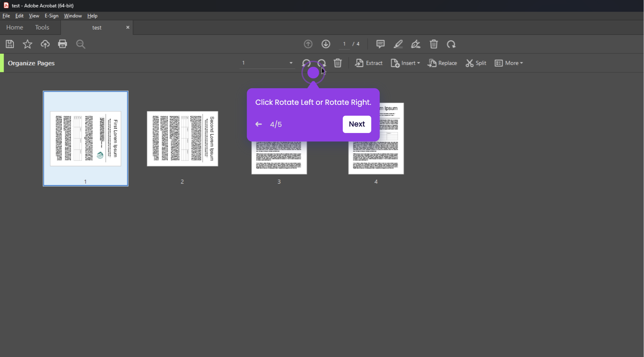Open the File menu

[x=6, y=16]
